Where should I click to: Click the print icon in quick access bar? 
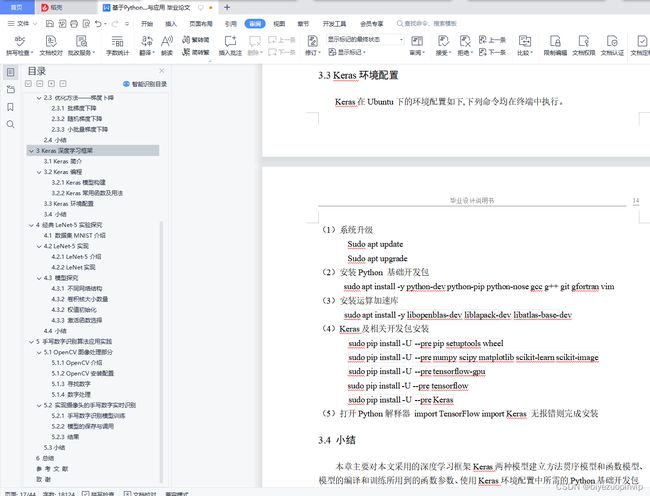(74, 24)
